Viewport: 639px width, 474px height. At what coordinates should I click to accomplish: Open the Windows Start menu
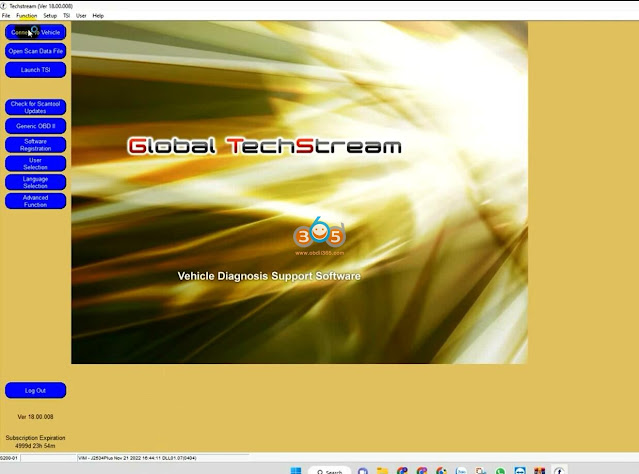pos(296,471)
